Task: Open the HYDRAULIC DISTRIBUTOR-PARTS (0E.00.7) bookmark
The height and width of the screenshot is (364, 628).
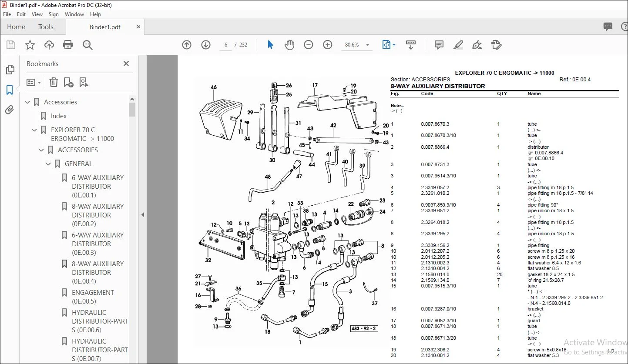Action: [x=100, y=350]
